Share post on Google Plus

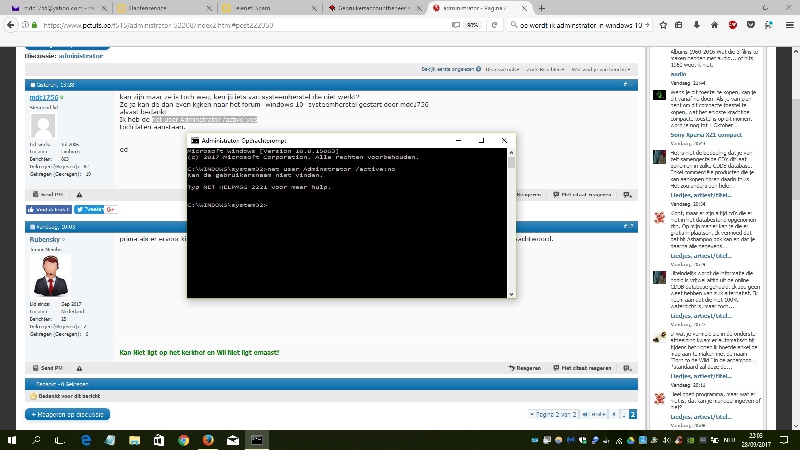(x=111, y=209)
